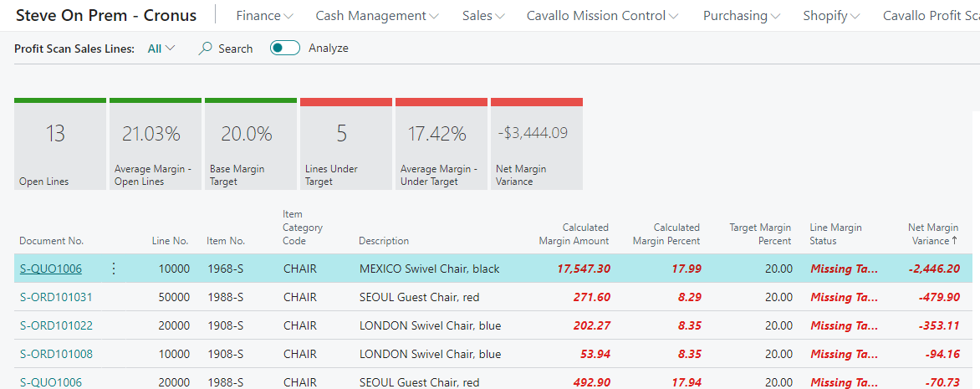Sort by Net Margin Variance column header
This screenshot has width=980, height=389.
pos(932,234)
